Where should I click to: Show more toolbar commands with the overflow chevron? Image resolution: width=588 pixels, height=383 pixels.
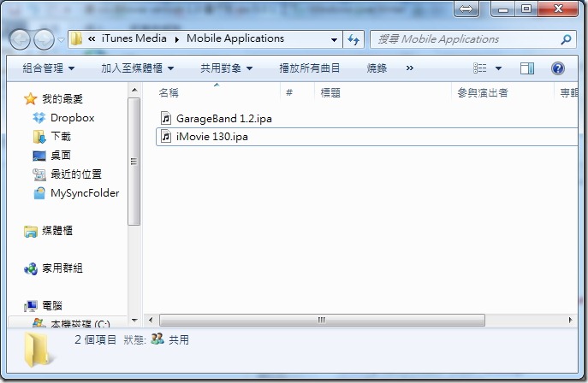click(x=409, y=68)
